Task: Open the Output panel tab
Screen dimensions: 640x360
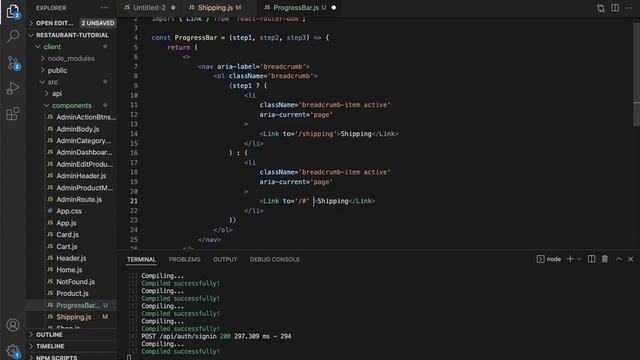Action: click(224, 260)
